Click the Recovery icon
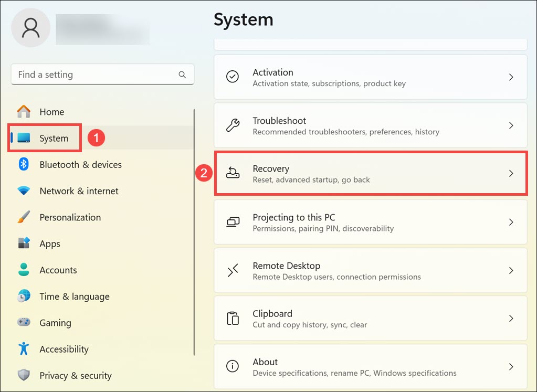Viewport: 537px width, 392px height. tap(233, 174)
